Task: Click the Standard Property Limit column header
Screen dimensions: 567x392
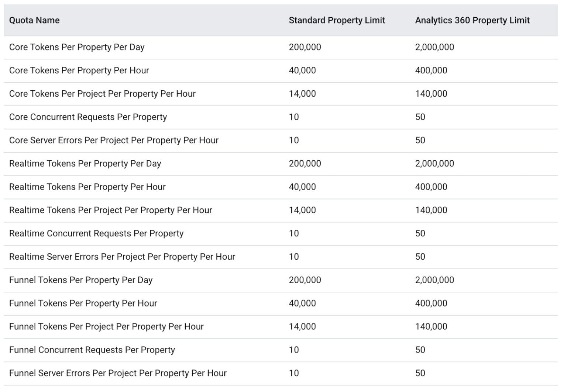Action: tap(337, 20)
